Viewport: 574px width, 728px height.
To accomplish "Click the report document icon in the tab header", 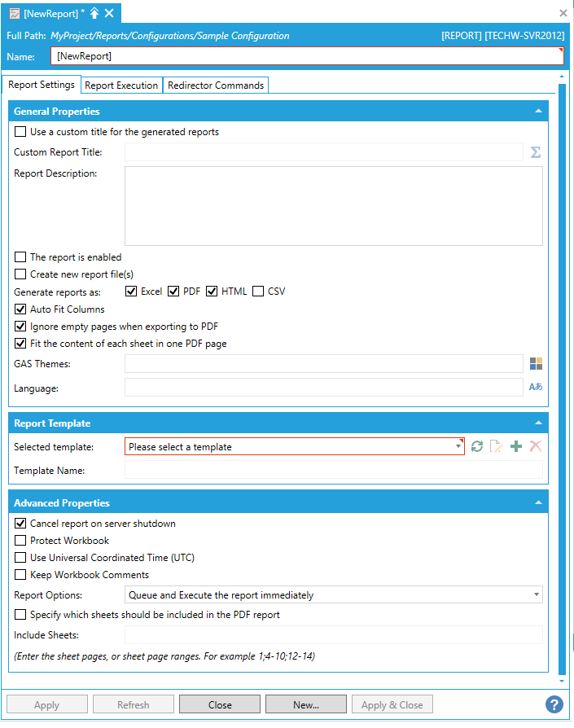I will point(15,14).
